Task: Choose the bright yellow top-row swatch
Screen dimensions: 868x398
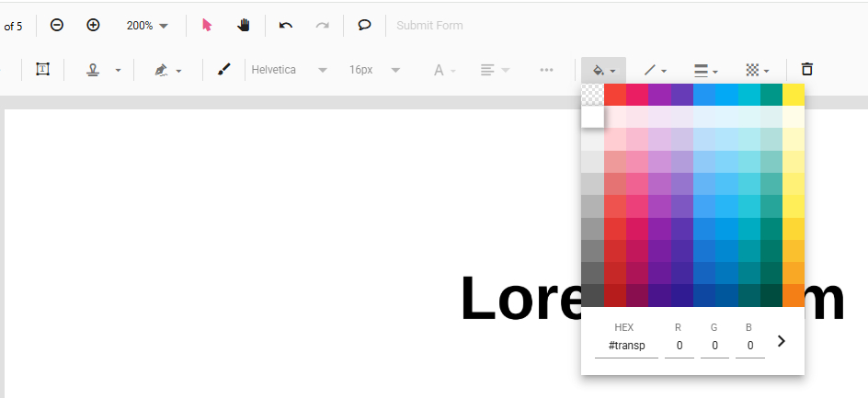Action: [794, 95]
